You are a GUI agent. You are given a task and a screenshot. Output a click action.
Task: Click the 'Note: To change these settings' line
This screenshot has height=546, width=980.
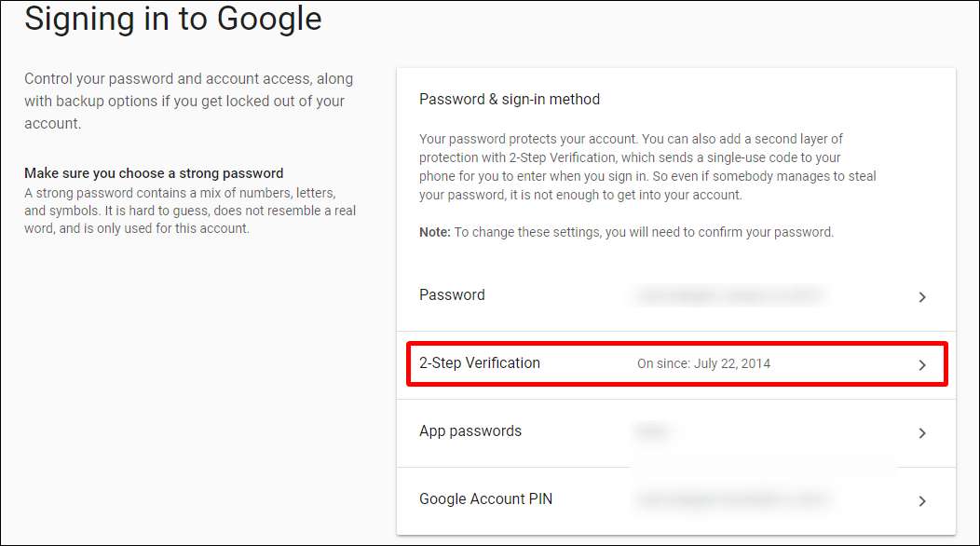pos(626,232)
